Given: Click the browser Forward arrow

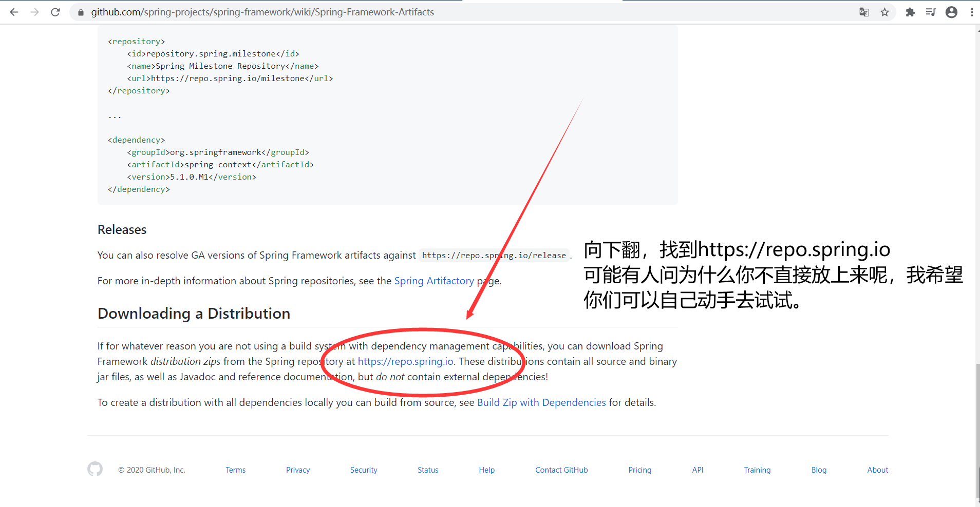Looking at the screenshot, I should coord(34,12).
